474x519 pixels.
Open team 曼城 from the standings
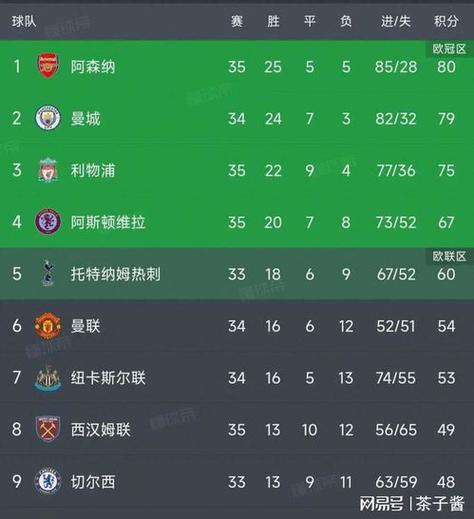[x=85, y=118]
